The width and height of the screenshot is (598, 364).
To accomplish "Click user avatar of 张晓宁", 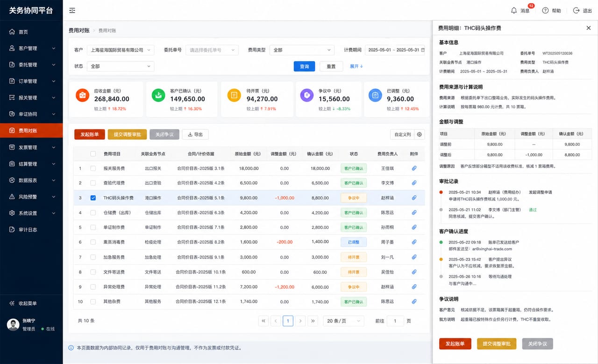I will (x=13, y=325).
